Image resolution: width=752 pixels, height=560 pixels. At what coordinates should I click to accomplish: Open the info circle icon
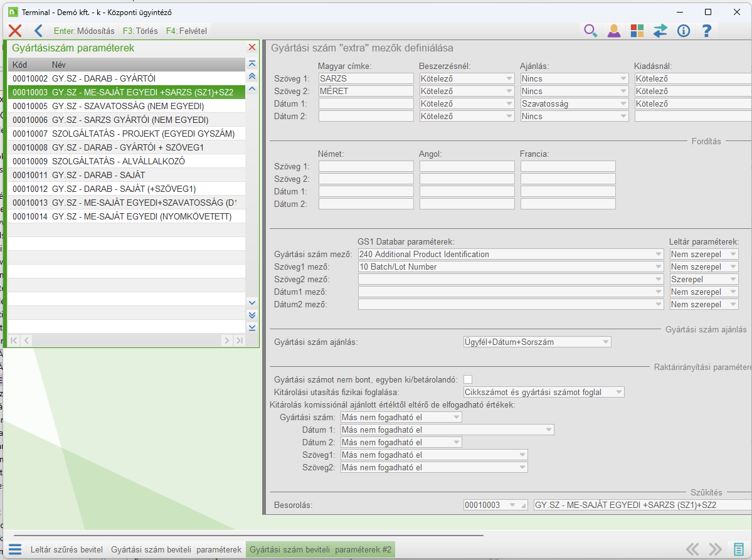[x=684, y=31]
